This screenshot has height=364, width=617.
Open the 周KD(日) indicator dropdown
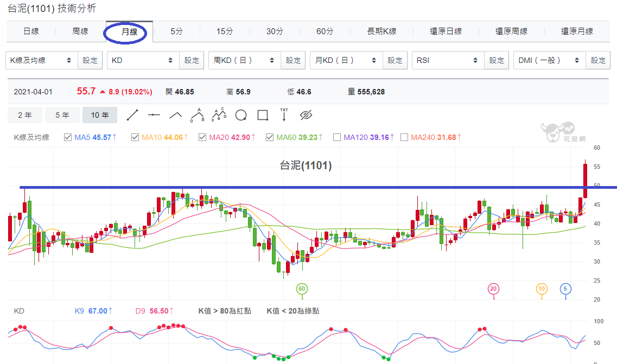[245, 60]
